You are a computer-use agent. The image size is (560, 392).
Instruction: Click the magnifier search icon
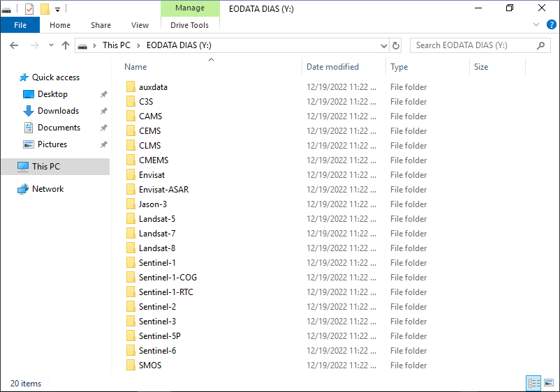[540, 45]
